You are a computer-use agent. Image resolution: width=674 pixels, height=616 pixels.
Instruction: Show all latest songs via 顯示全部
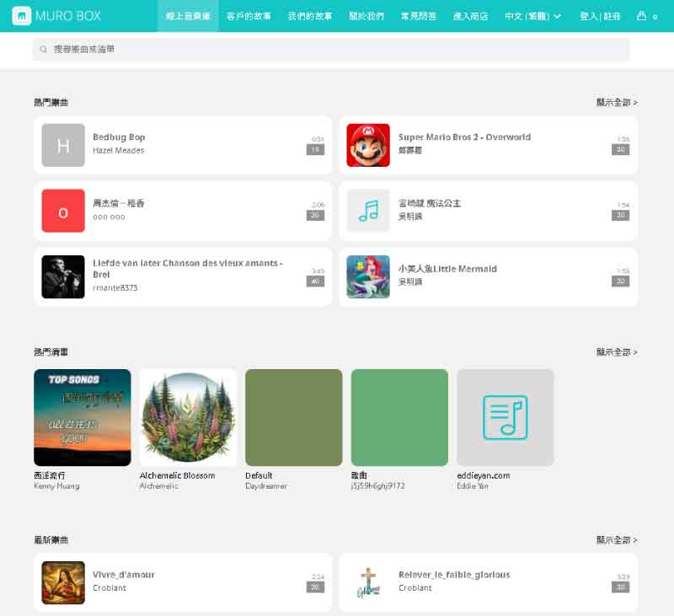(x=617, y=540)
